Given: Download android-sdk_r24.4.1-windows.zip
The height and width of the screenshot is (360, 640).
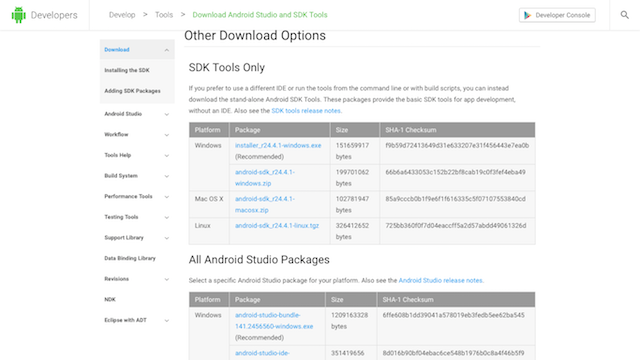Looking at the screenshot, I should pyautogui.click(x=264, y=178).
